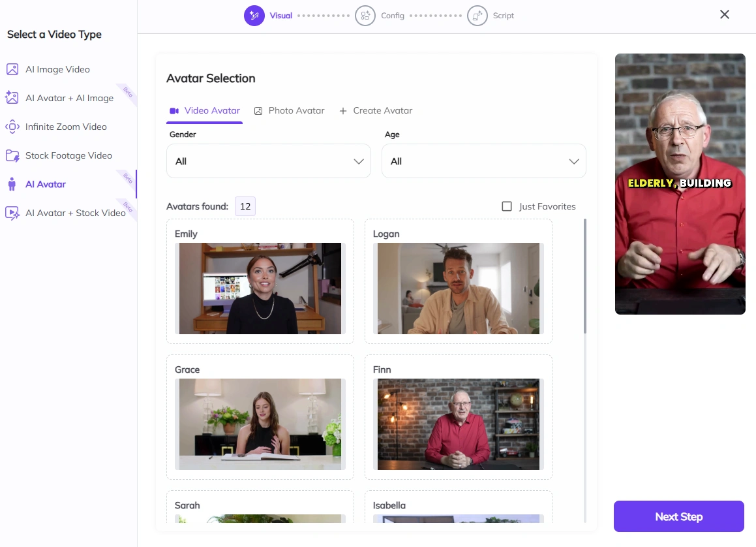Select Finn avatar thumbnail
This screenshot has width=756, height=547.
click(459, 424)
